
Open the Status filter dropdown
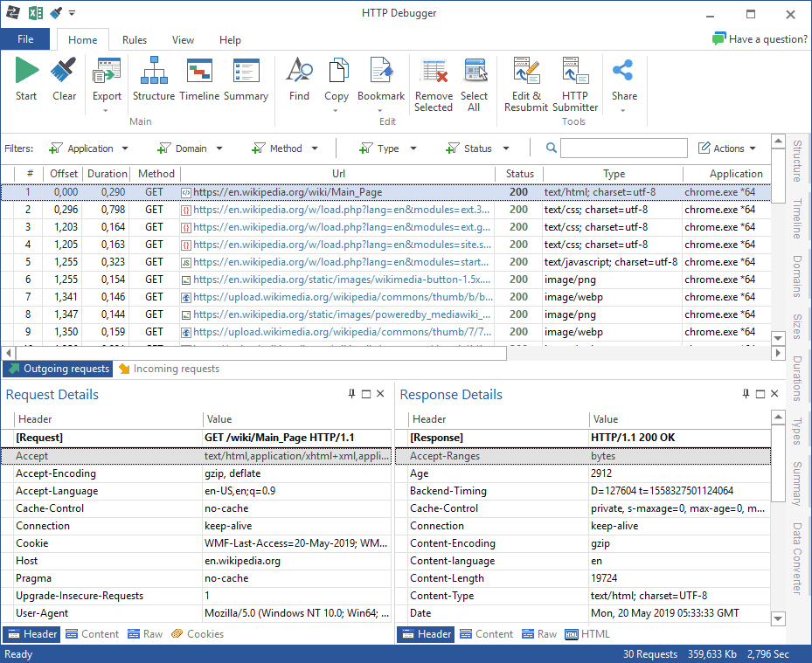pyautogui.click(x=476, y=148)
